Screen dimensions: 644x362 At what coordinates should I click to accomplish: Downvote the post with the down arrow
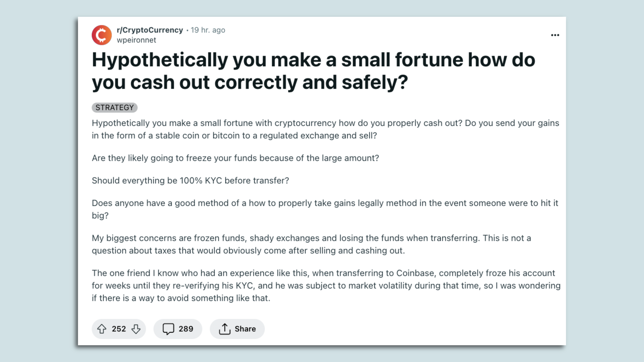coord(136,329)
